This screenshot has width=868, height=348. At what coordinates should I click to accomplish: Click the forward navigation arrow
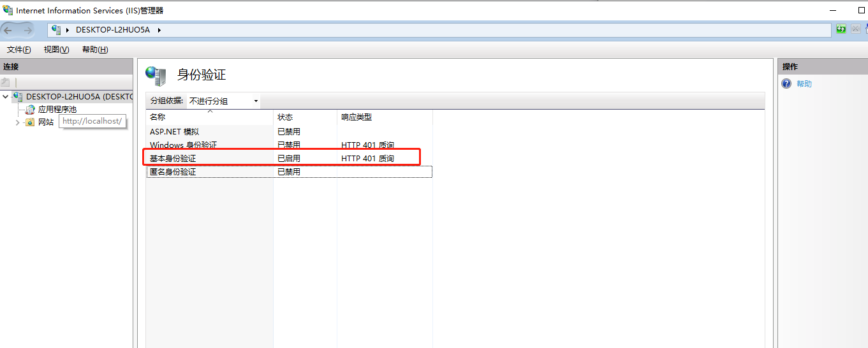[27, 30]
